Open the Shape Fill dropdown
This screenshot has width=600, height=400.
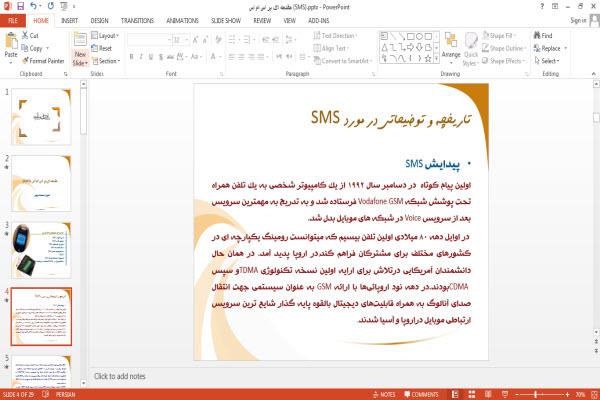(499, 35)
